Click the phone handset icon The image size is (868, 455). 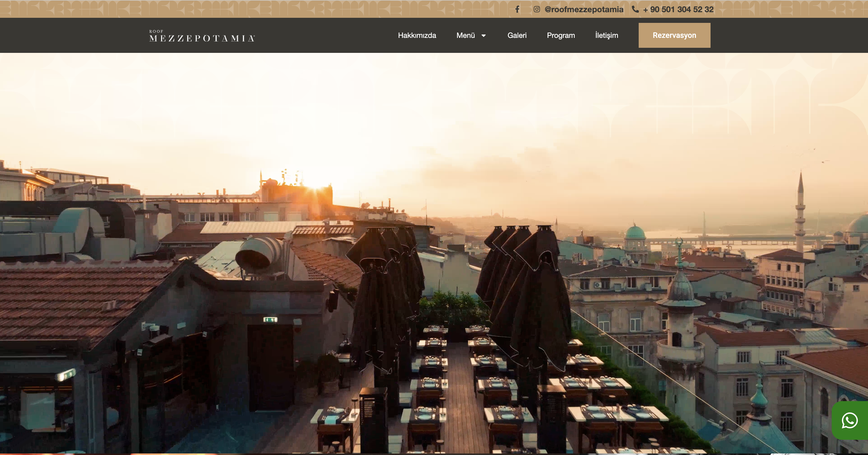[x=635, y=9]
